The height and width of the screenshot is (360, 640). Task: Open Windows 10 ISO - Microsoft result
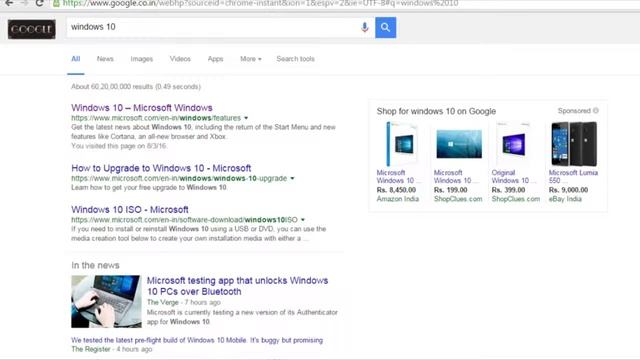pos(130,210)
